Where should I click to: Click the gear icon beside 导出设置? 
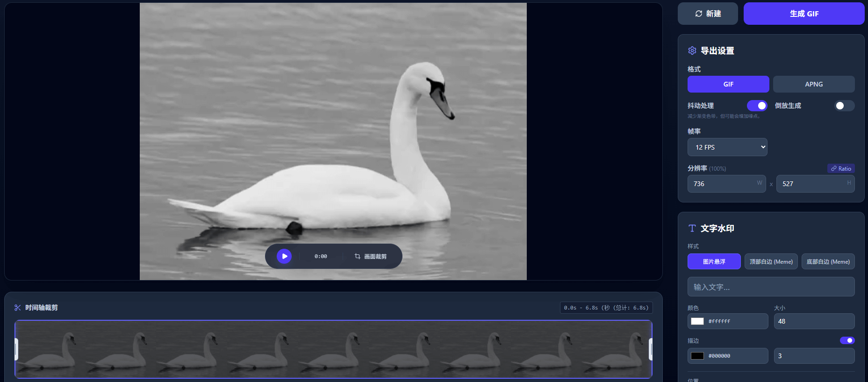pos(692,50)
